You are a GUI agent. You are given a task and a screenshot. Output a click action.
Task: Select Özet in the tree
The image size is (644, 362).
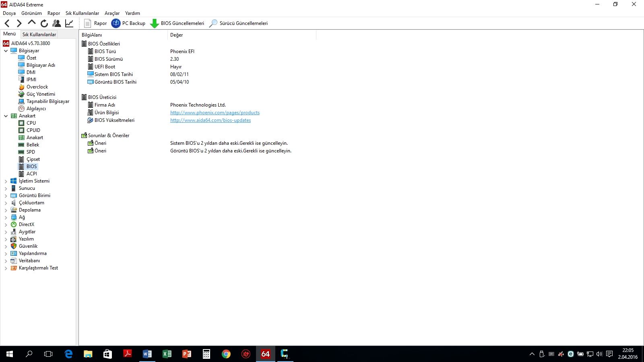pyautogui.click(x=31, y=58)
